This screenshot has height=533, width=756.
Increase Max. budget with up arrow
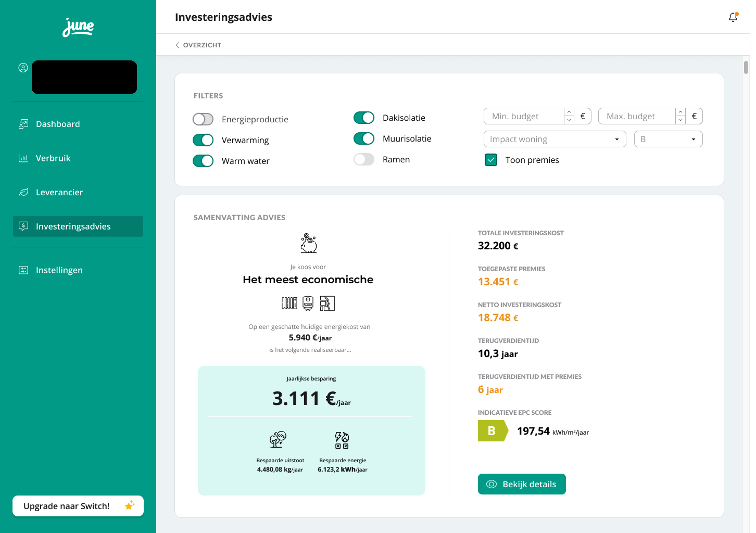coord(681,112)
